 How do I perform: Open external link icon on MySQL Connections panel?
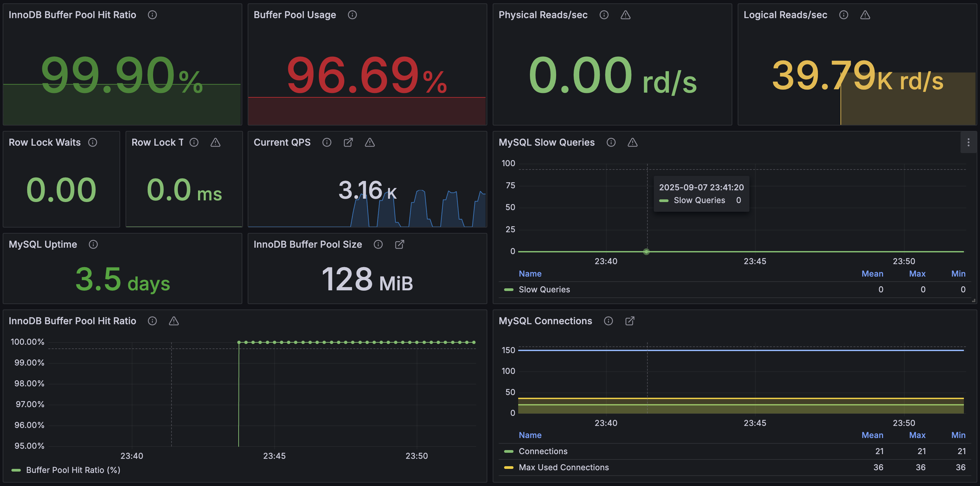[x=630, y=321]
